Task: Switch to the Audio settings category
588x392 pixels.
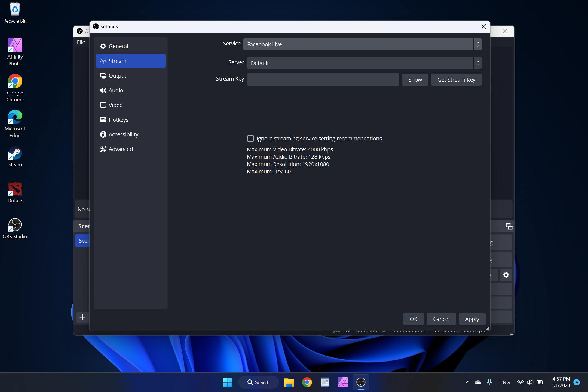Action: click(x=131, y=90)
